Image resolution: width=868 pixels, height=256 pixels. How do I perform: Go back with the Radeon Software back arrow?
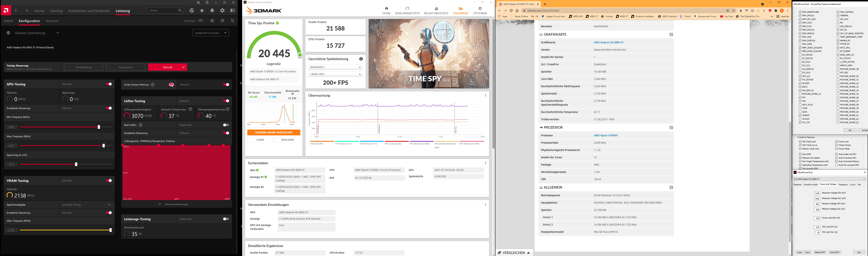16,10
